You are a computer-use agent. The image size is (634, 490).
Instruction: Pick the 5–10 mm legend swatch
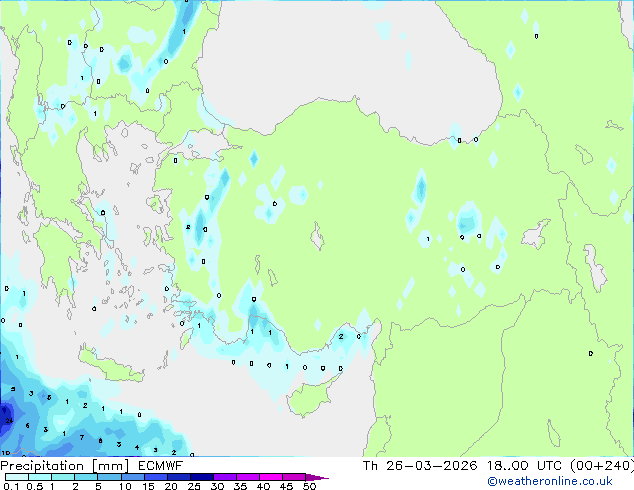coord(109,477)
